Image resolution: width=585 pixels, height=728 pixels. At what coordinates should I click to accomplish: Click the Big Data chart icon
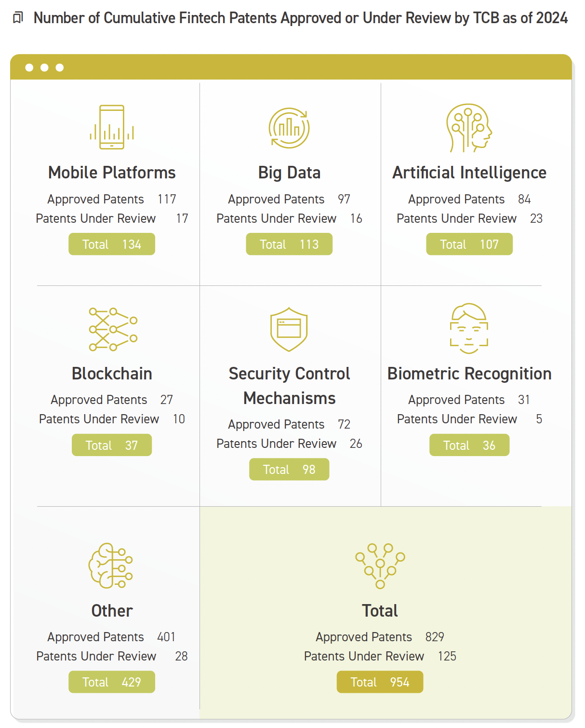289,128
